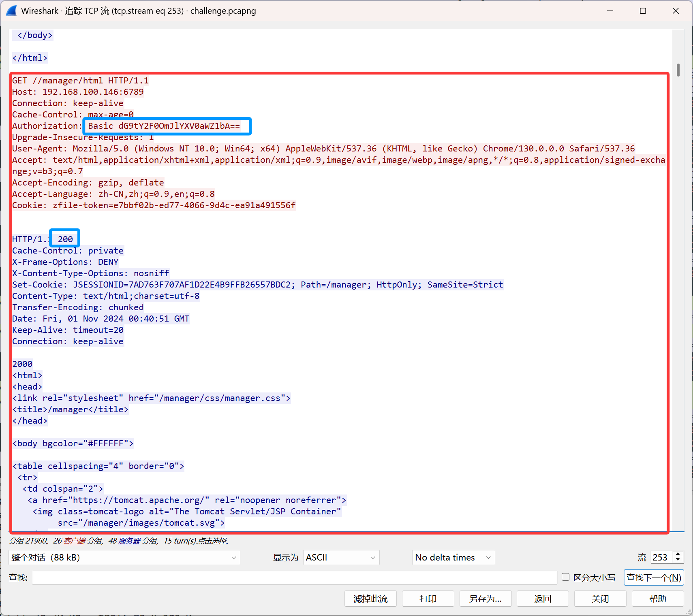Viewport: 693px width, 616px height.
Task: Focus the 查找 search text field
Action: [295, 578]
